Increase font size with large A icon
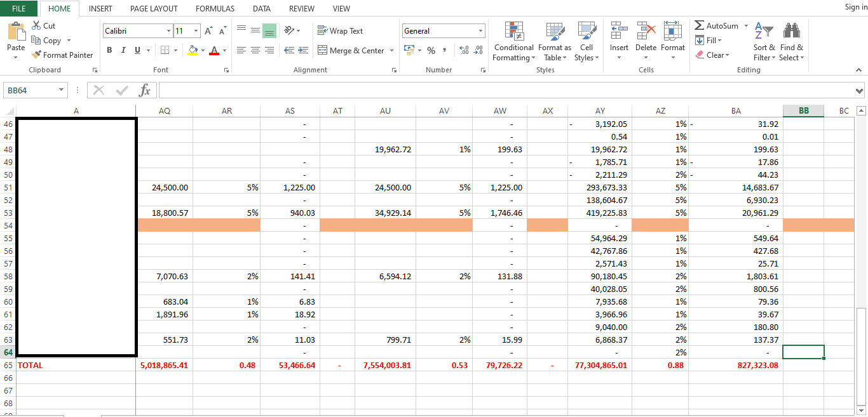Viewport: 868px width, 417px height. 208,31
